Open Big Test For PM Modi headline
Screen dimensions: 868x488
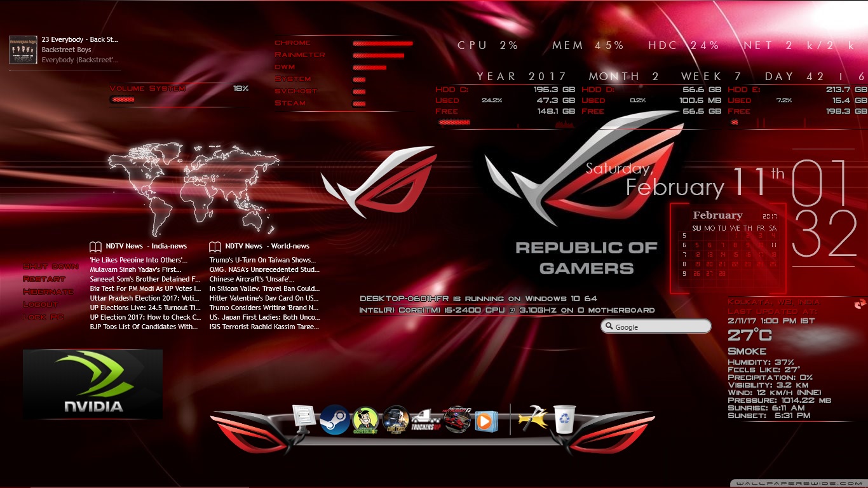[145, 288]
